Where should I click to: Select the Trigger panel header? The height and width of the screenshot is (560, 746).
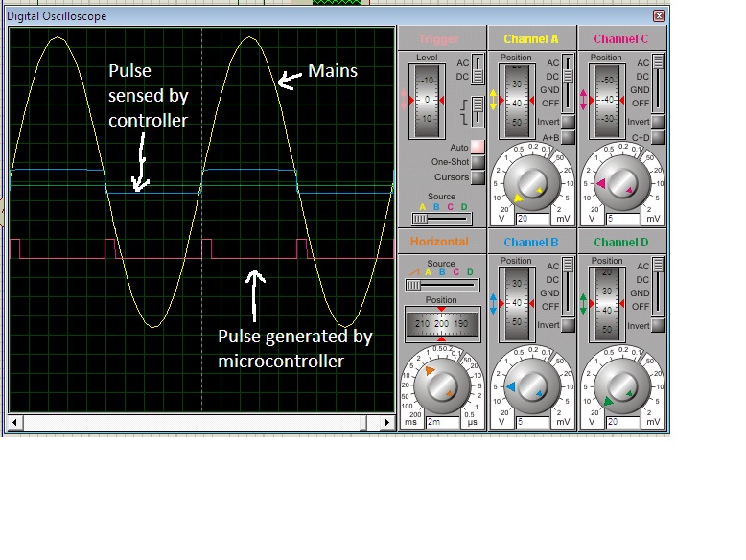pyautogui.click(x=439, y=39)
